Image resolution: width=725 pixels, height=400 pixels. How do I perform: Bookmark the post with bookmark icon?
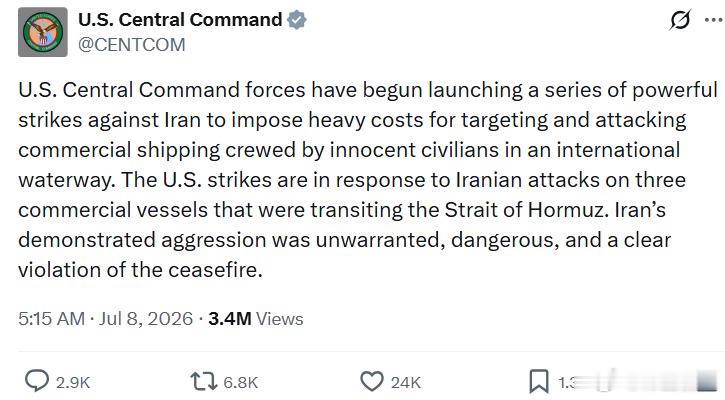[x=539, y=382]
